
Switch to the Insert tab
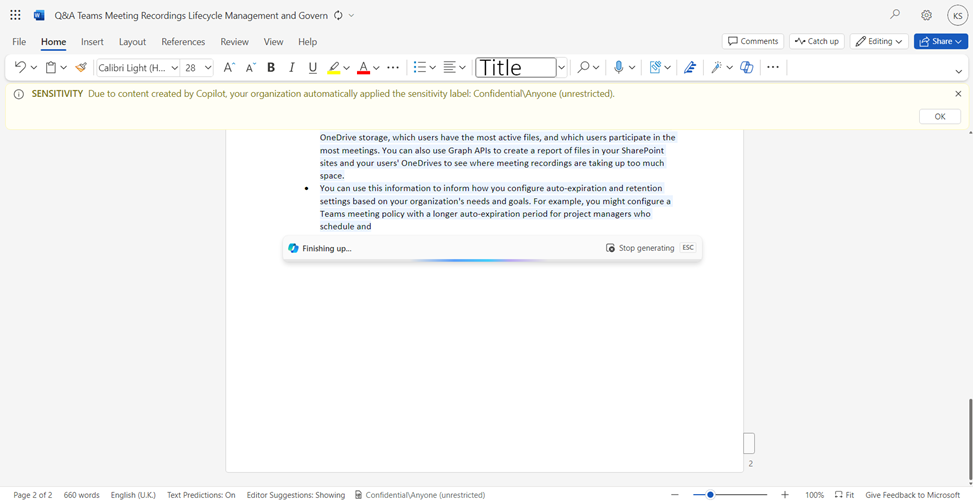click(x=92, y=42)
